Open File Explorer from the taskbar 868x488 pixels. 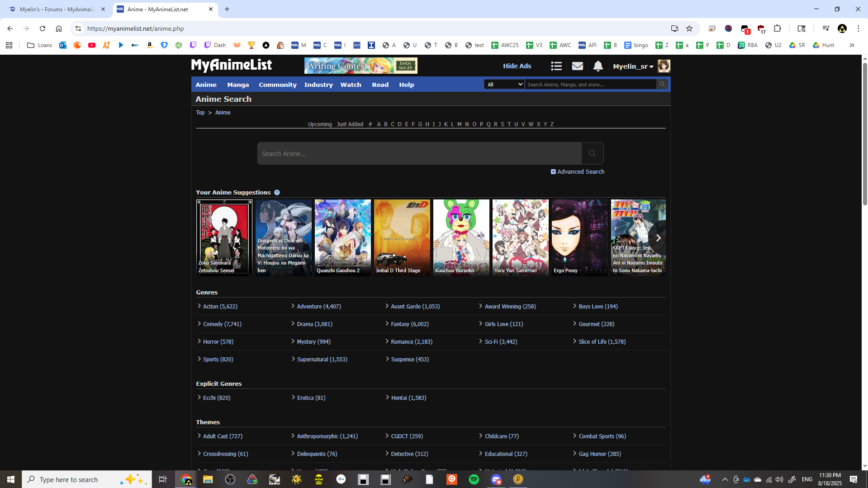click(208, 479)
